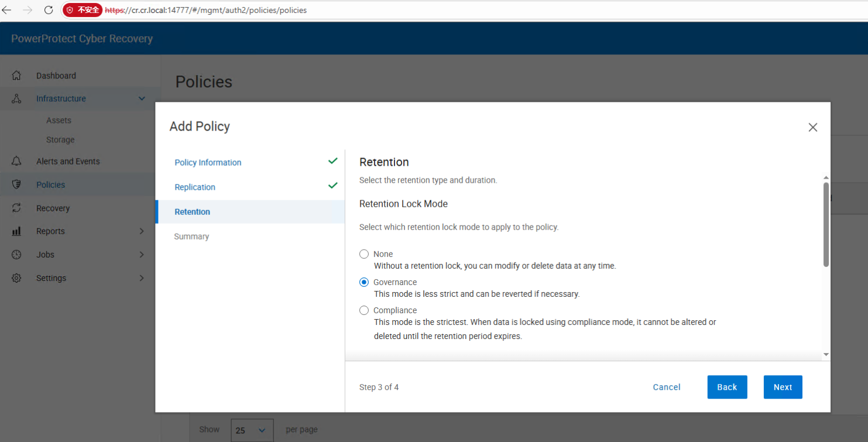Expand the Jobs submenu arrow
Viewport: 868px width, 442px height.
(x=142, y=255)
